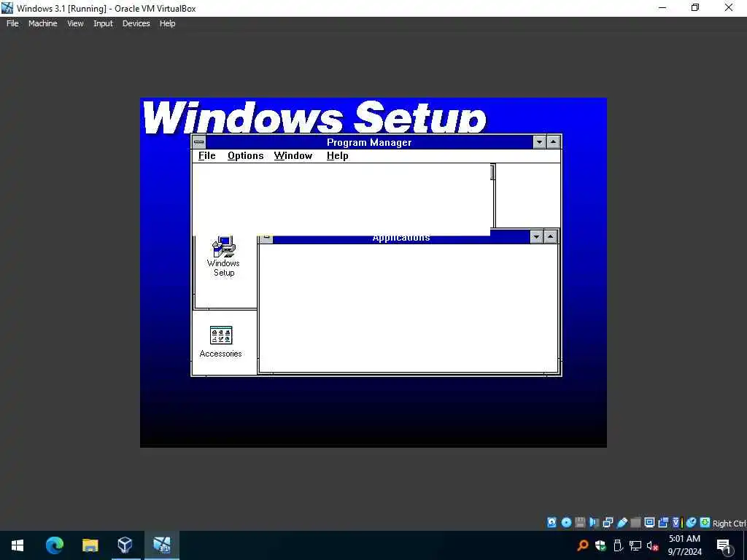Click VirtualBox optical disc indicator

(x=566, y=522)
